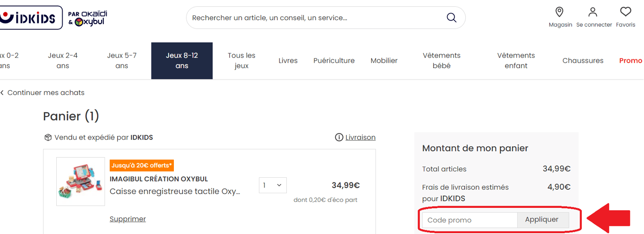Open the Chaussures menu
644x234 pixels.
(583, 61)
